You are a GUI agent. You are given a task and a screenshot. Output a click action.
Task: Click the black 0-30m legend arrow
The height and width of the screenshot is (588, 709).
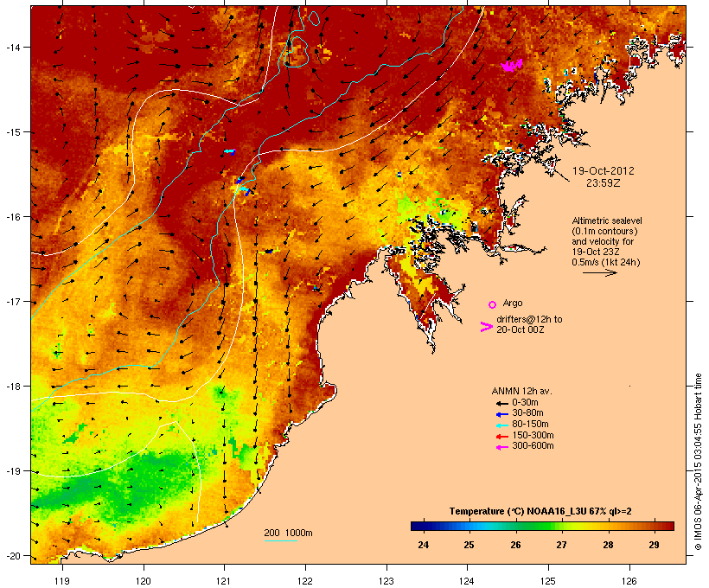point(501,404)
